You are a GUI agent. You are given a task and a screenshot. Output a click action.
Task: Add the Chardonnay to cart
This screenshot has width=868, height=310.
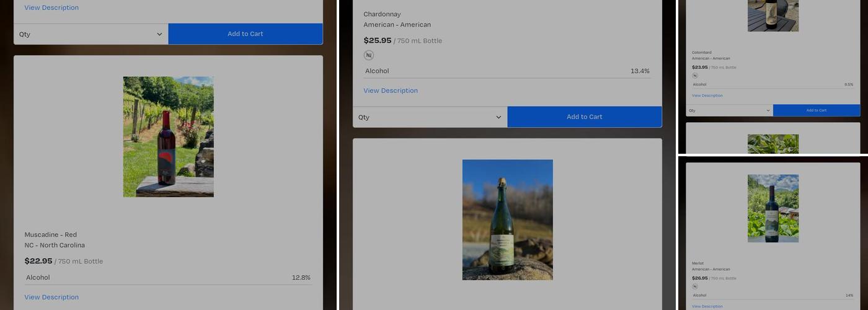pyautogui.click(x=584, y=117)
